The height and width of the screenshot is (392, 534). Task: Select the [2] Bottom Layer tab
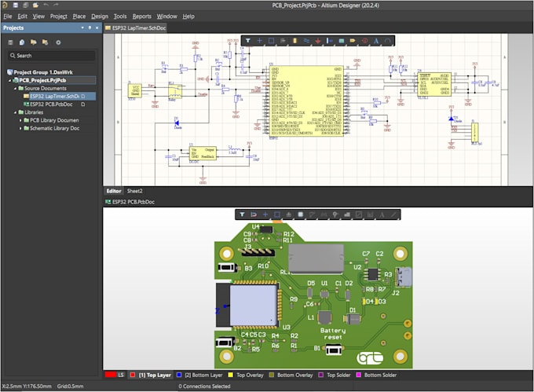199,375
